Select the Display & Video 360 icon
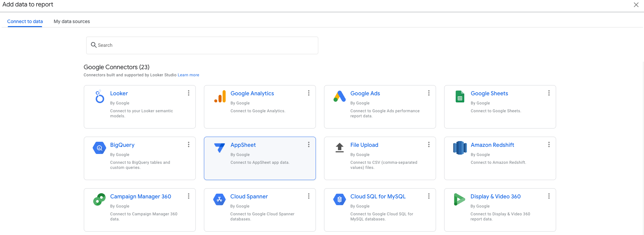This screenshot has height=235, width=644. point(459,199)
